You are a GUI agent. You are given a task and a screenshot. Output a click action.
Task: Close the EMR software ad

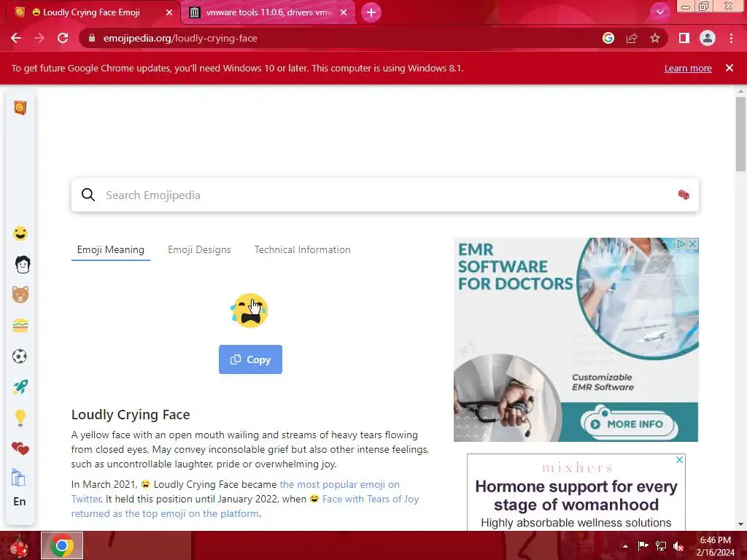693,244
